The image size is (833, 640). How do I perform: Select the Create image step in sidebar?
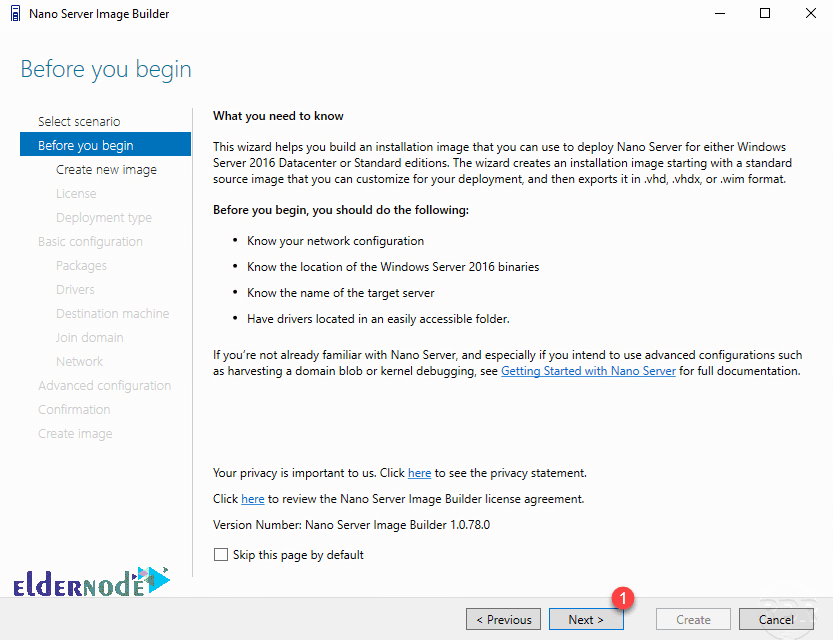tap(75, 433)
